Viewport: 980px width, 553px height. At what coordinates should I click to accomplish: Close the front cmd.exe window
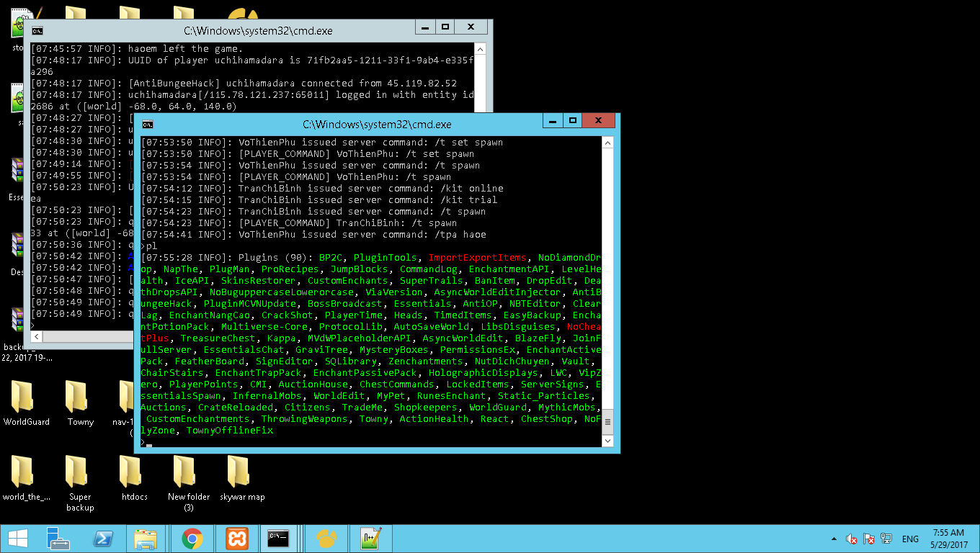pyautogui.click(x=598, y=120)
